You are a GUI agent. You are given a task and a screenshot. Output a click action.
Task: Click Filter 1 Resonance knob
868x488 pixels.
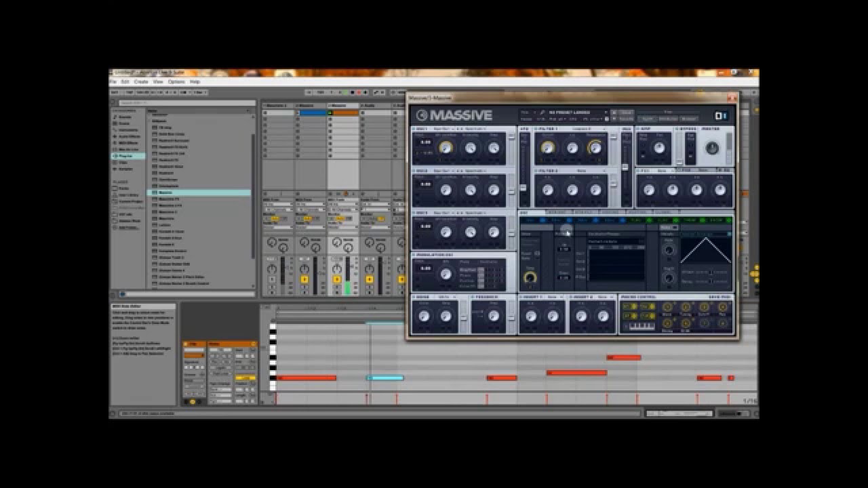(596, 148)
